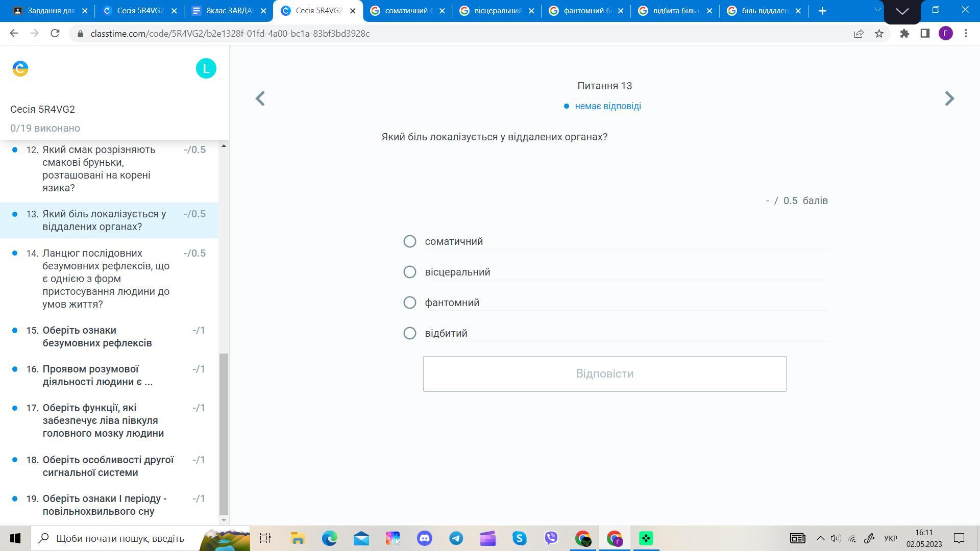This screenshot has width=980, height=551.
Task: Choose the відбитий radio option
Action: [409, 333]
